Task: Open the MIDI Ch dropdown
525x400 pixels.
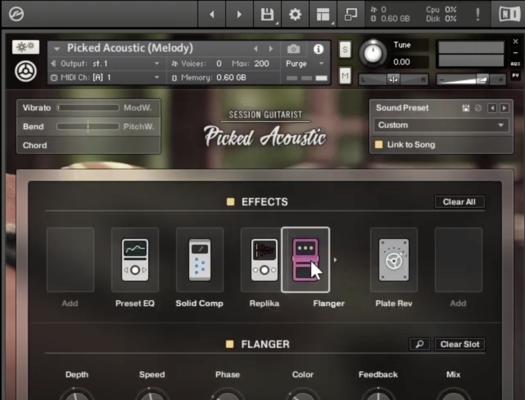Action: tap(106, 77)
